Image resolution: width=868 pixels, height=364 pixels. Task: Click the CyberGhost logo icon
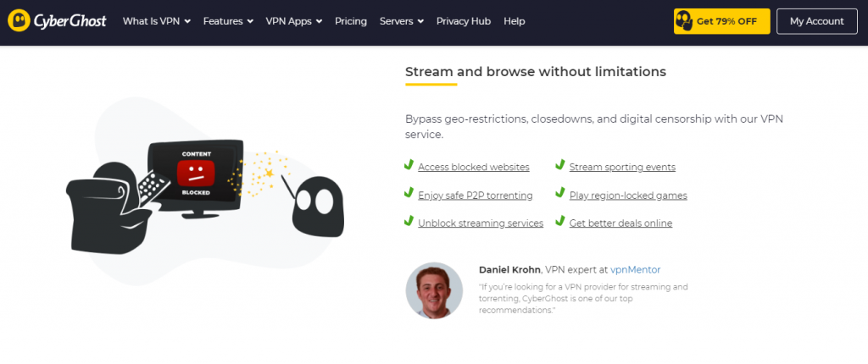19,21
